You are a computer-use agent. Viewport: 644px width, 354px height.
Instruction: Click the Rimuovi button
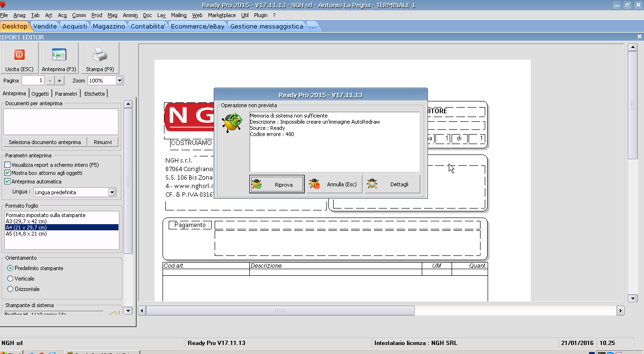coord(103,142)
